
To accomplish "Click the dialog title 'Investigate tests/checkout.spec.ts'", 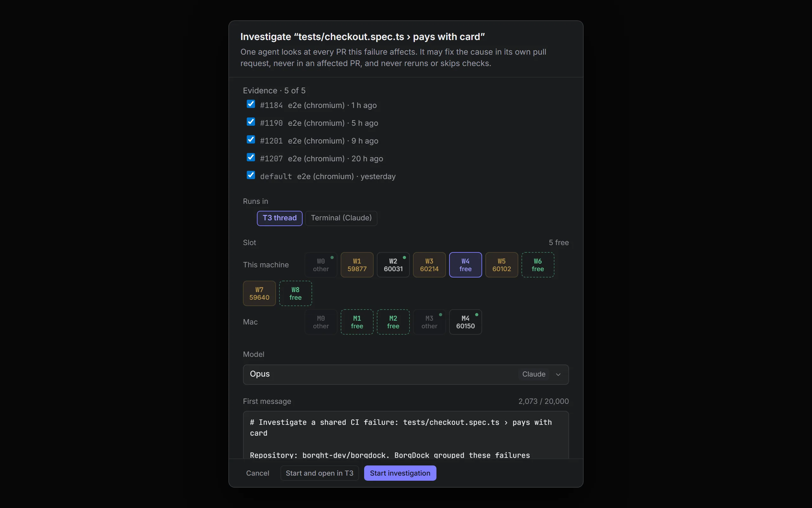I will click(x=362, y=37).
